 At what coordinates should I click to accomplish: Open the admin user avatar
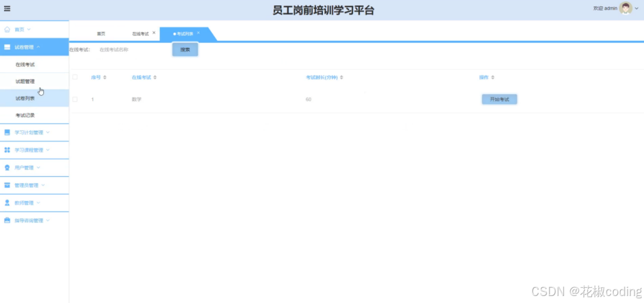pos(625,8)
